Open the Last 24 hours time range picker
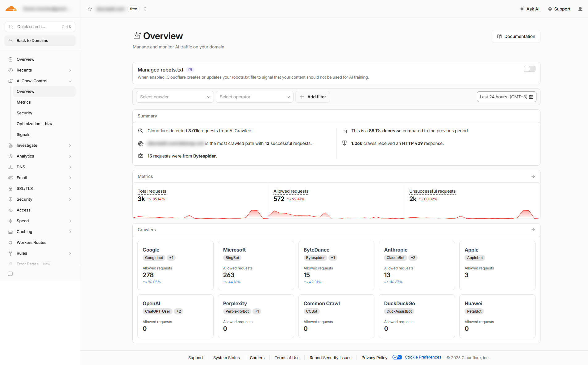Screen dimensions: 588x365 point(507,97)
